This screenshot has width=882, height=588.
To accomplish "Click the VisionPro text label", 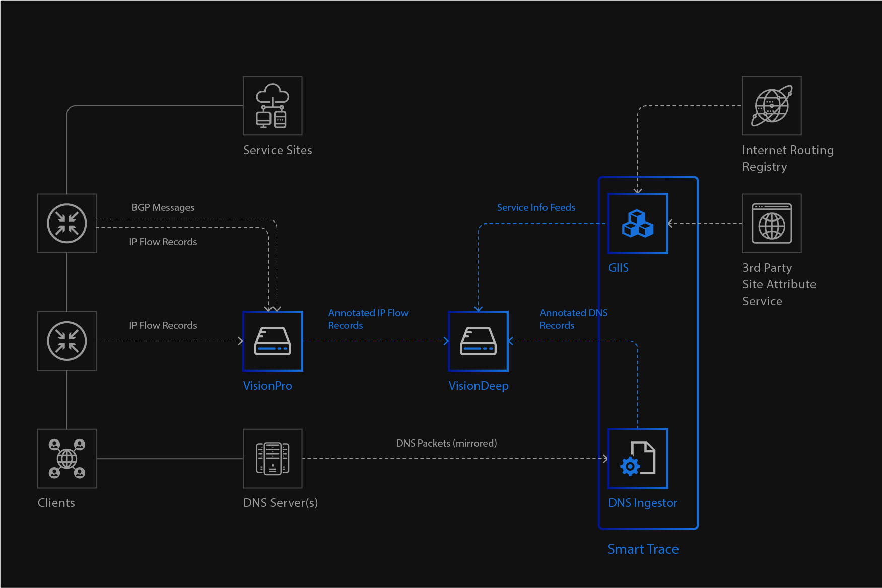I will 267,386.
